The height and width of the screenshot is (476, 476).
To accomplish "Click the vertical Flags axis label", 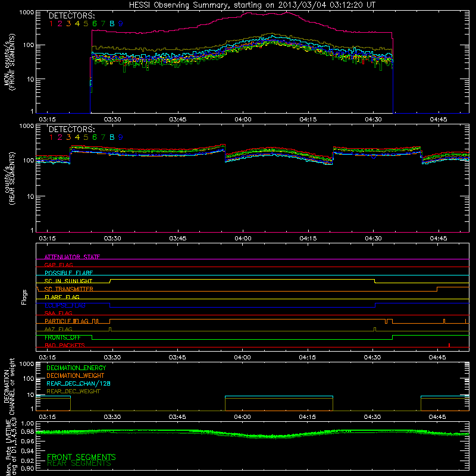I will 24,297.
